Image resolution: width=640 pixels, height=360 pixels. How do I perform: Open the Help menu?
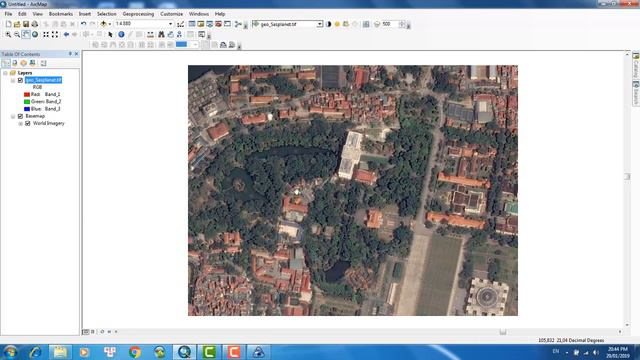[x=220, y=14]
